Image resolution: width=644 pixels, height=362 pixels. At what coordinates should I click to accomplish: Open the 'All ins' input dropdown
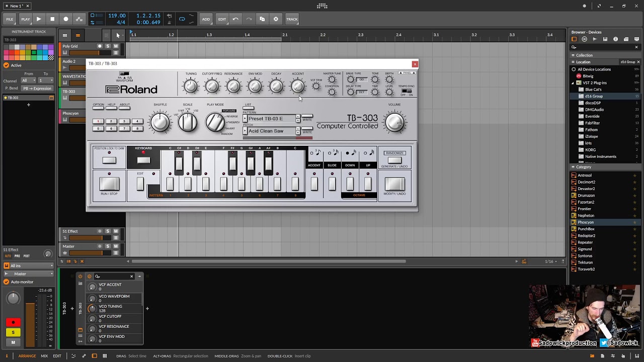(x=29, y=265)
